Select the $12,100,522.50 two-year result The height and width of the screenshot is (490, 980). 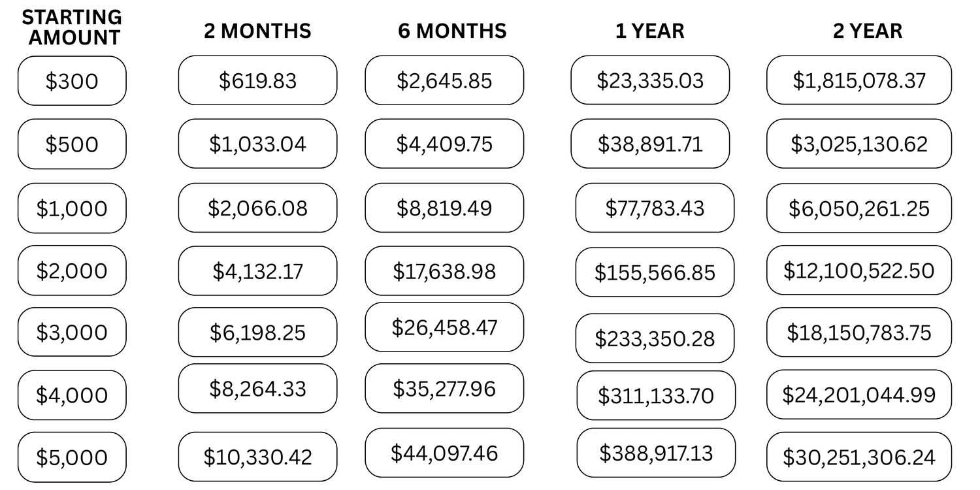point(859,270)
